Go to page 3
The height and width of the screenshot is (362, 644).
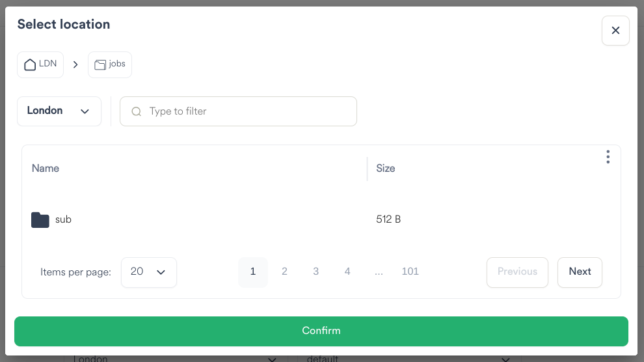coord(315,271)
